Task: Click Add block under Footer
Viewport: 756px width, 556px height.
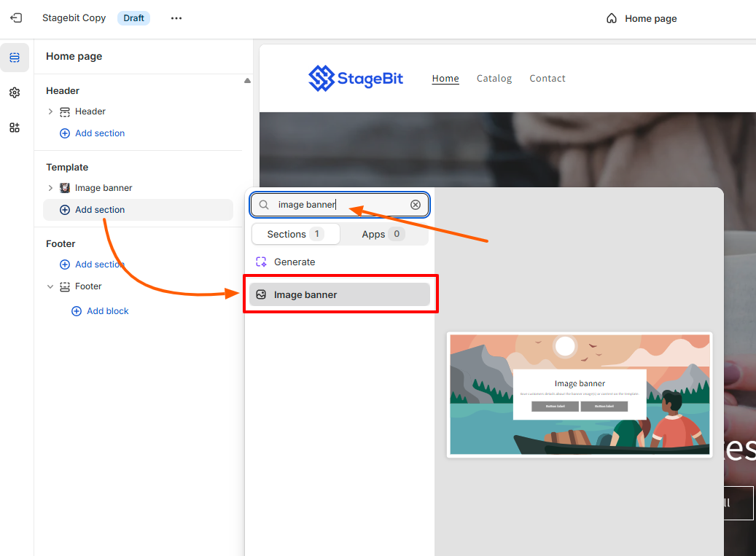Action: coord(101,311)
